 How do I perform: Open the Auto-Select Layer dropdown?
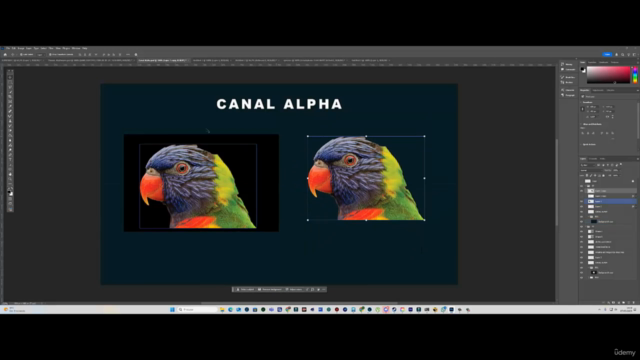tap(40, 54)
